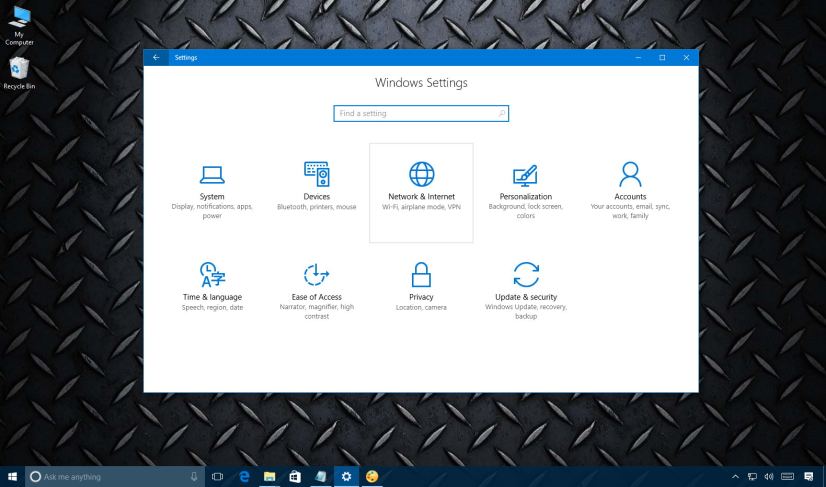Click the Time & language label
This screenshot has height=487, width=826.
pyautogui.click(x=212, y=297)
